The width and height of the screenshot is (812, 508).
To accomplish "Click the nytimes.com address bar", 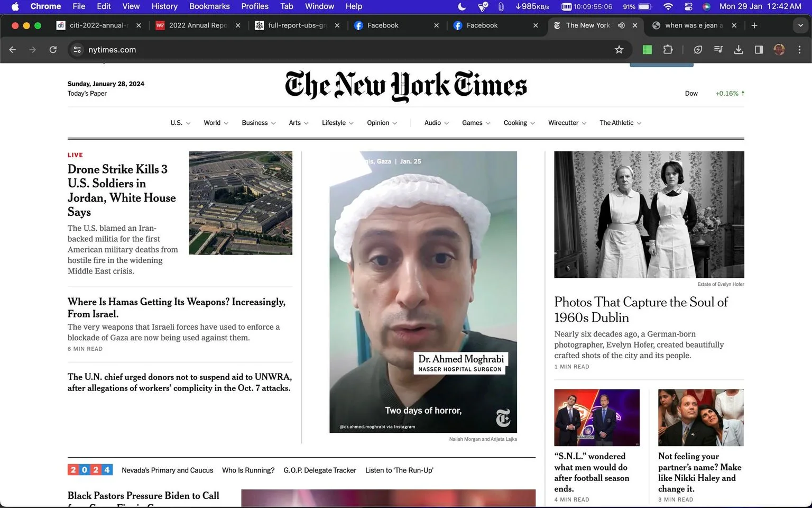I will click(x=349, y=50).
